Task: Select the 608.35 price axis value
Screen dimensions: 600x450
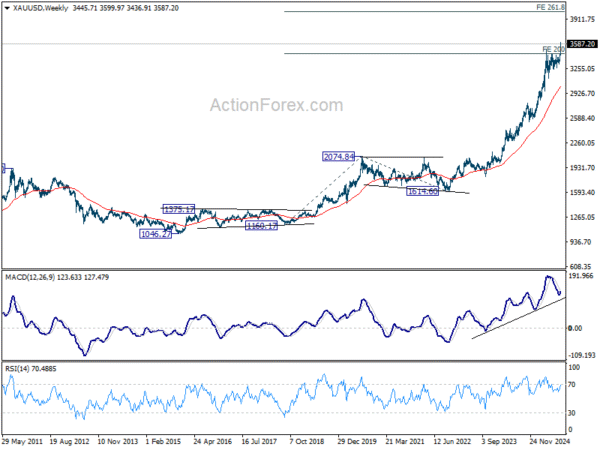Action: (x=580, y=267)
